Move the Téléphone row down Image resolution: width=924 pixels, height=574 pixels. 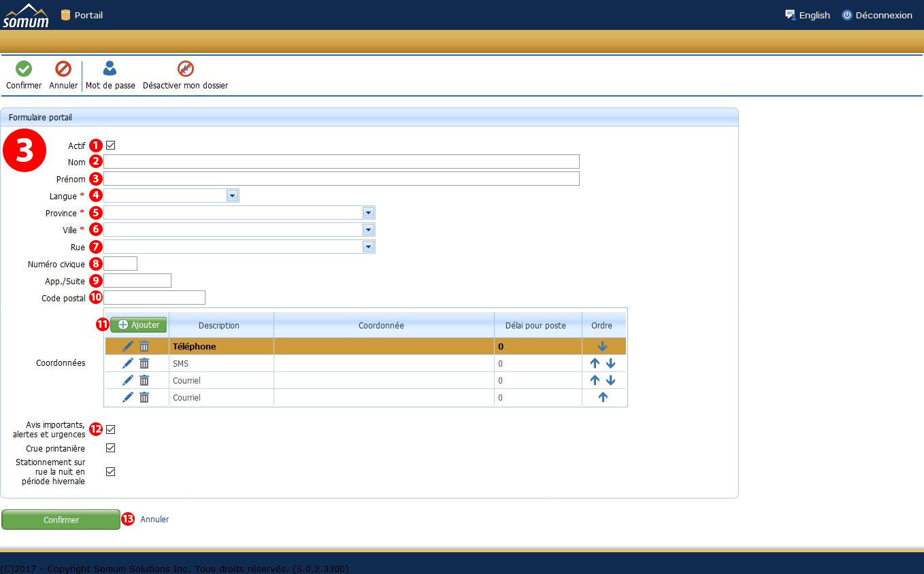pyautogui.click(x=602, y=346)
